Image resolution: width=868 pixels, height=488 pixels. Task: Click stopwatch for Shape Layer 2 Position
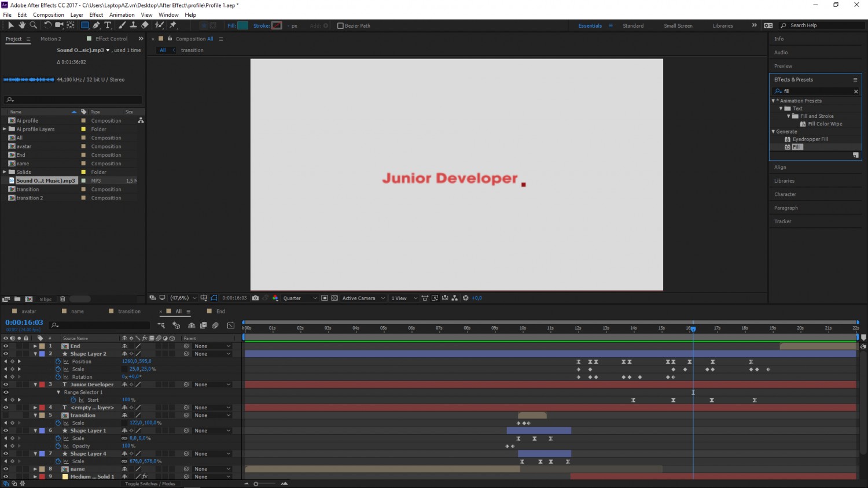58,361
